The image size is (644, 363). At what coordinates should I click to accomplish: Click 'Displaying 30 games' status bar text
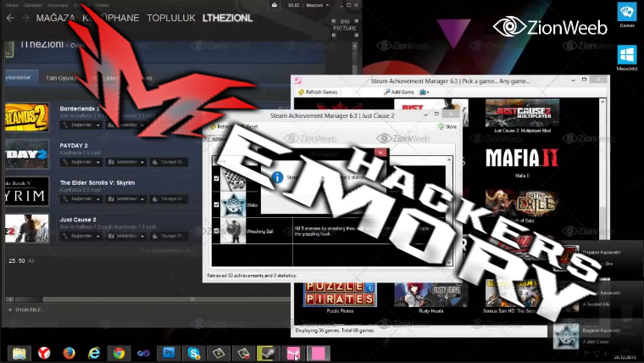click(335, 330)
